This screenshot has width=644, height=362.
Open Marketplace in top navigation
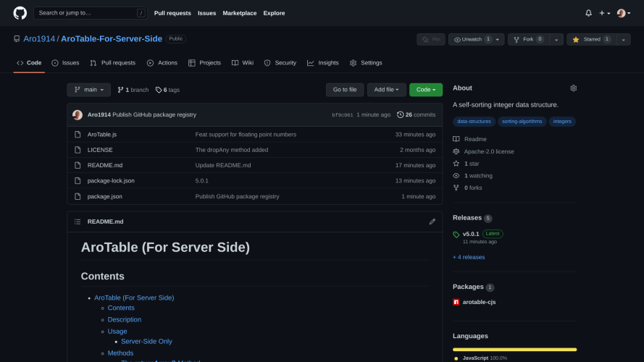pyautogui.click(x=240, y=13)
